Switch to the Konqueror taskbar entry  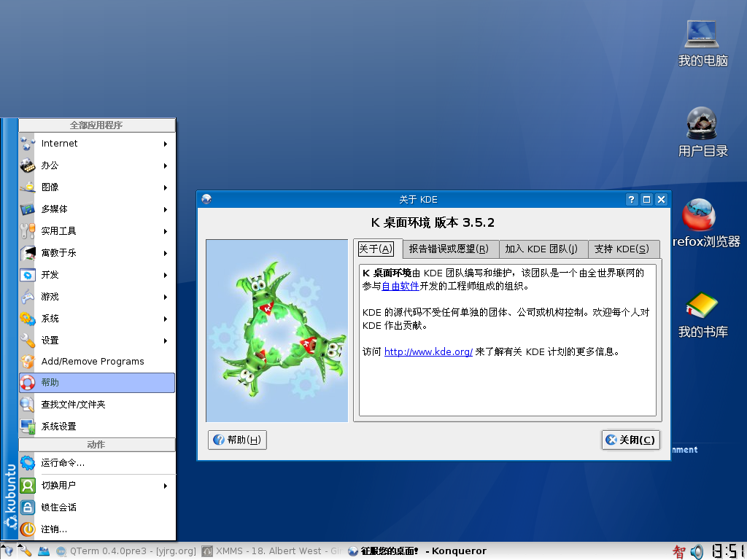click(417, 551)
